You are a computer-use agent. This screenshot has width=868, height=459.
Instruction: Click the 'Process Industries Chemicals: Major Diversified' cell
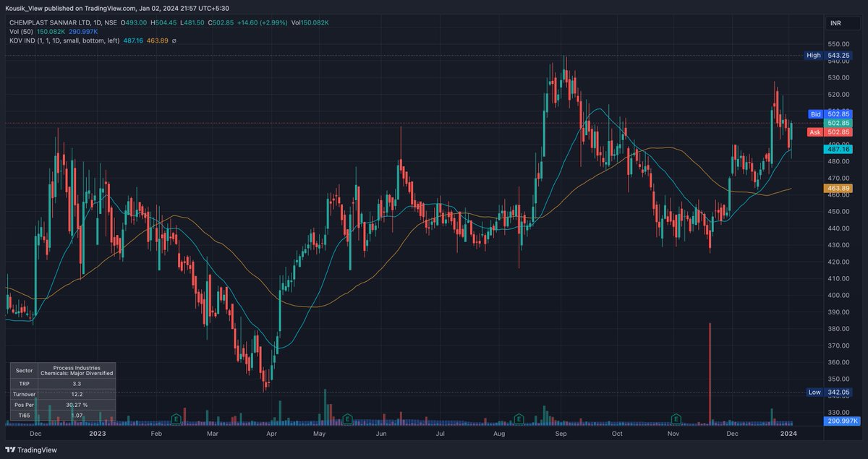tap(77, 369)
